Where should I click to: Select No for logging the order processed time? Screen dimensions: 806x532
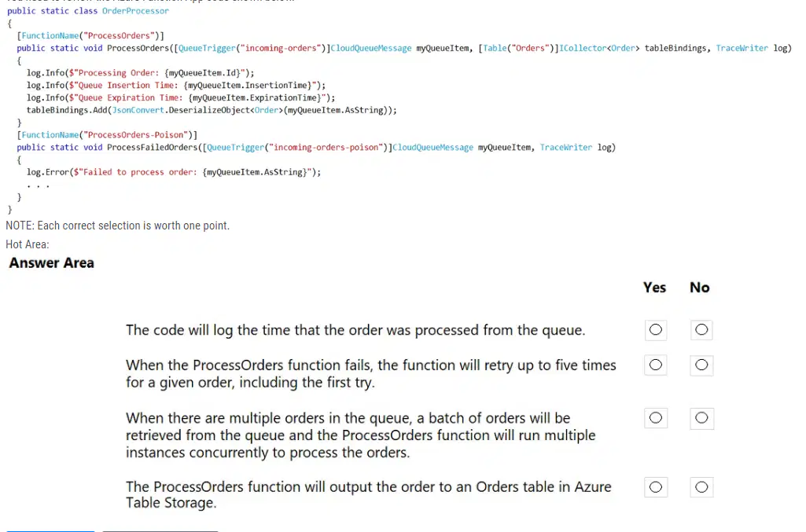coord(701,330)
